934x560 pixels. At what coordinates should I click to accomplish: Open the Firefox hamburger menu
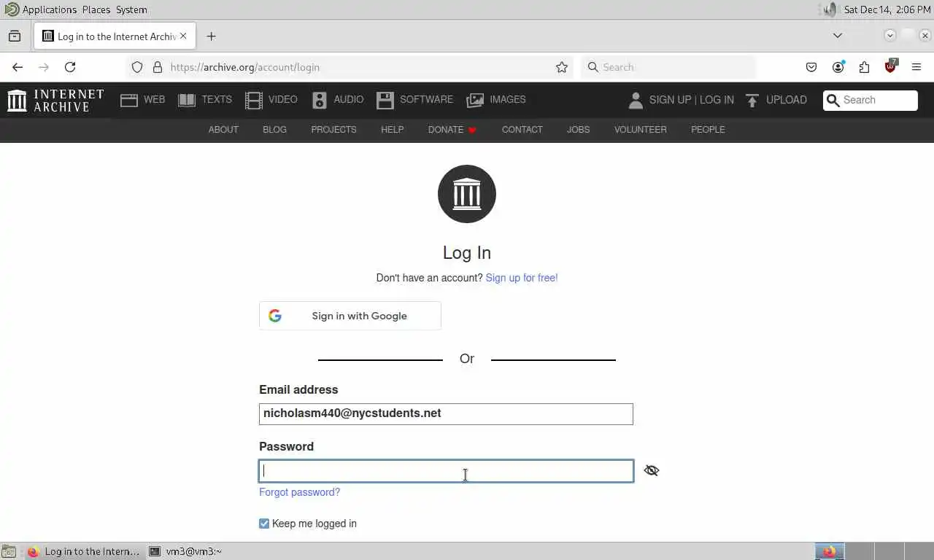916,67
